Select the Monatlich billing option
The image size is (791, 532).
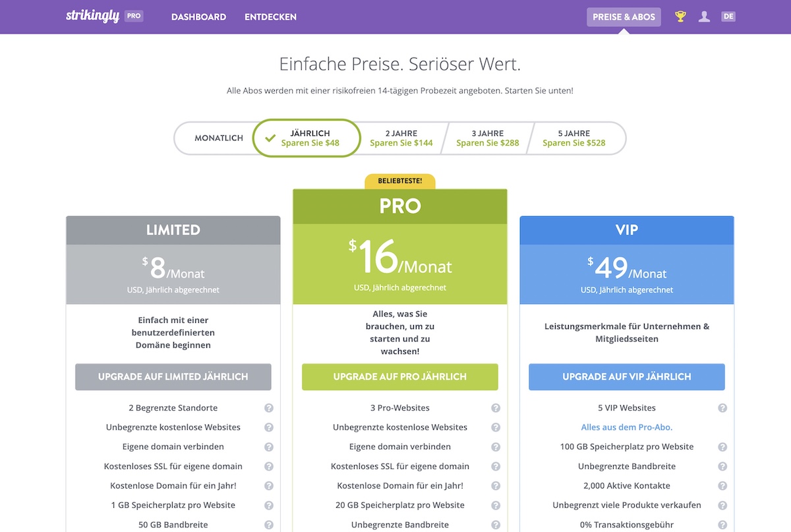219,138
